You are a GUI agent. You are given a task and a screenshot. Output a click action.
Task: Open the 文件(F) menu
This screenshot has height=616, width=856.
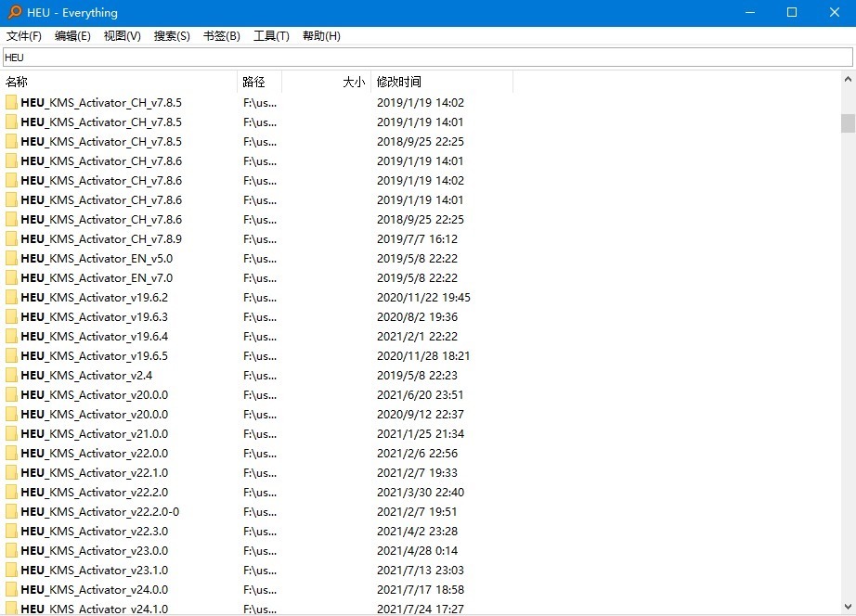[x=23, y=36]
